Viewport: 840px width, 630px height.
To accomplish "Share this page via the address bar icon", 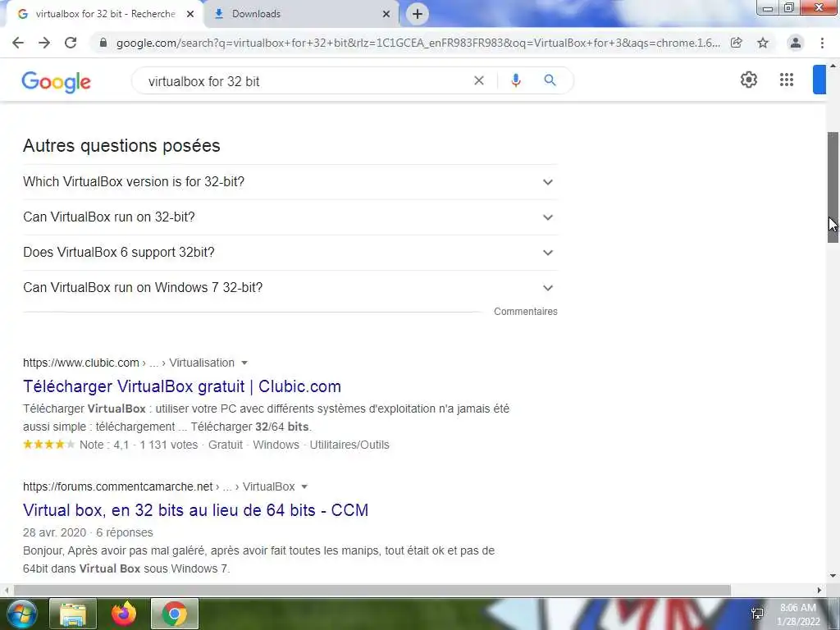I will pos(737,43).
